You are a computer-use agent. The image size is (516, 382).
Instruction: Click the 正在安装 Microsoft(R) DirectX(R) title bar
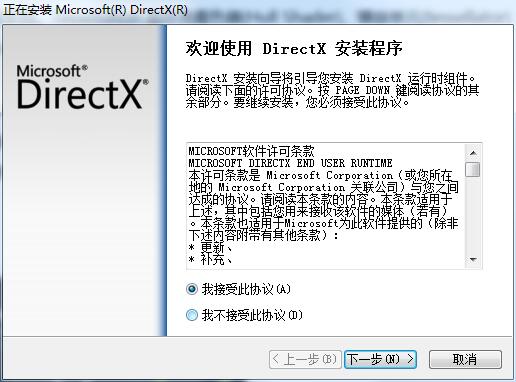[x=258, y=10]
